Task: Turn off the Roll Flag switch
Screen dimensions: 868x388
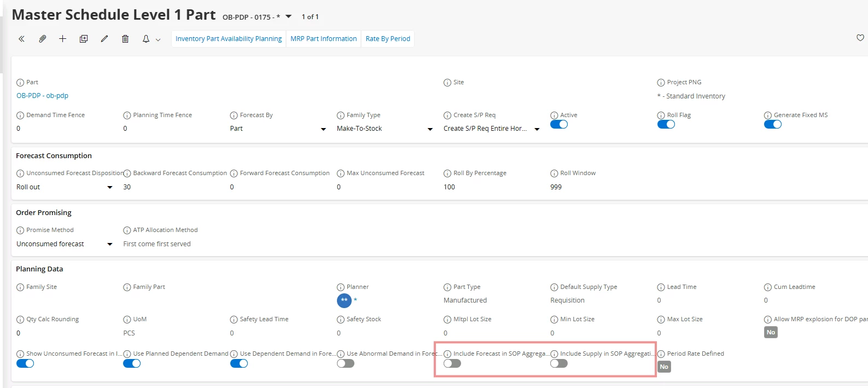Action: 666,124
